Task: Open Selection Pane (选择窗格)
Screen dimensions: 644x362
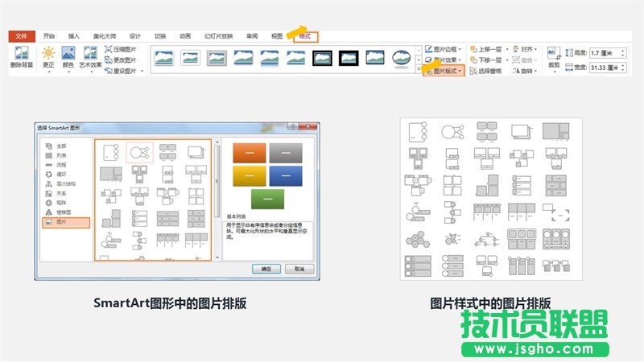Action: click(485, 71)
